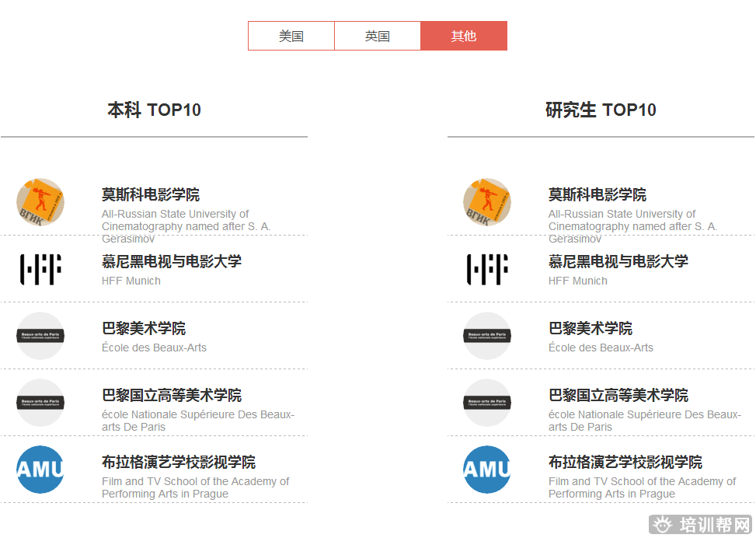Open 莫斯科电影学院 in the 本科 list

pyautogui.click(x=151, y=194)
